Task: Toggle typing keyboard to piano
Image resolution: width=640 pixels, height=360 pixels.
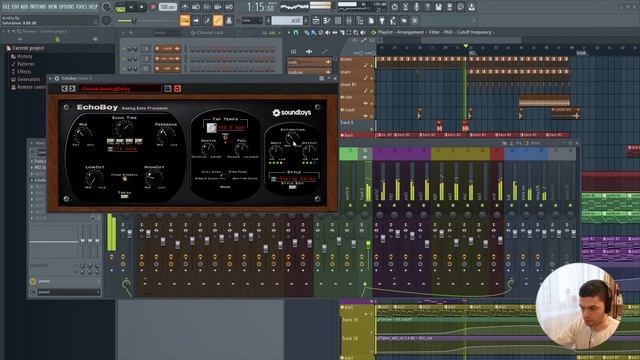Action: (x=184, y=20)
